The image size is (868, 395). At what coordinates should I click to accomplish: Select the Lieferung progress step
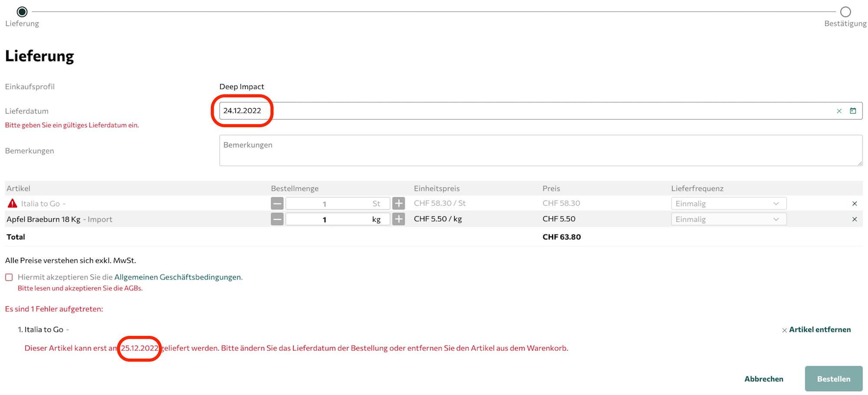point(22,12)
